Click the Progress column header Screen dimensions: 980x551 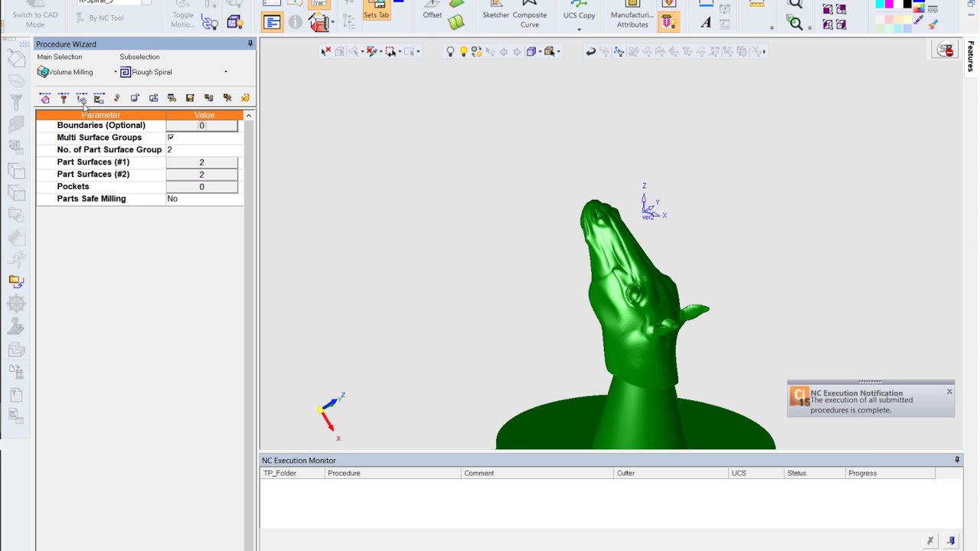(889, 473)
